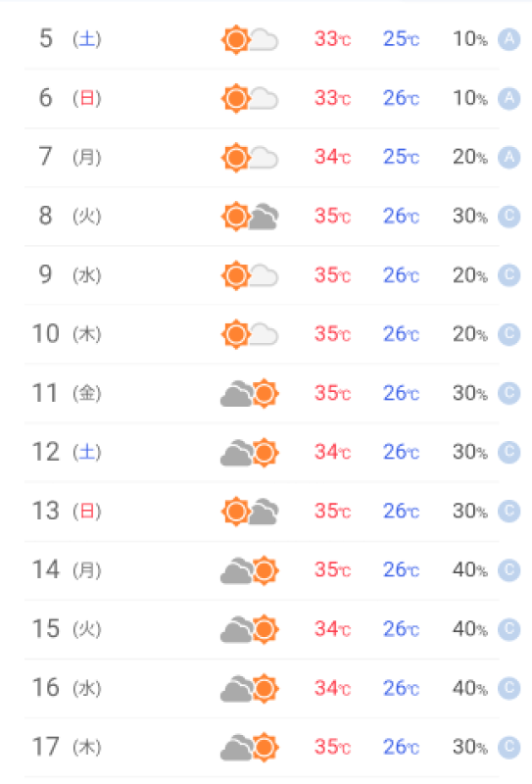The image size is (532, 784).
Task: Click the 34℃ high temperature for day 7
Action: coord(332,157)
